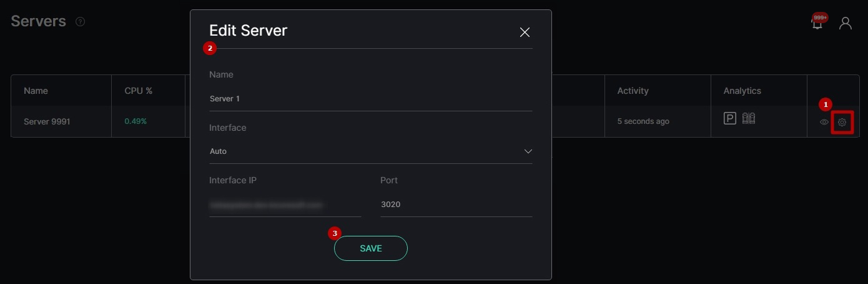Close the Edit Server dialog
Screen dimensions: 868x284
point(525,32)
